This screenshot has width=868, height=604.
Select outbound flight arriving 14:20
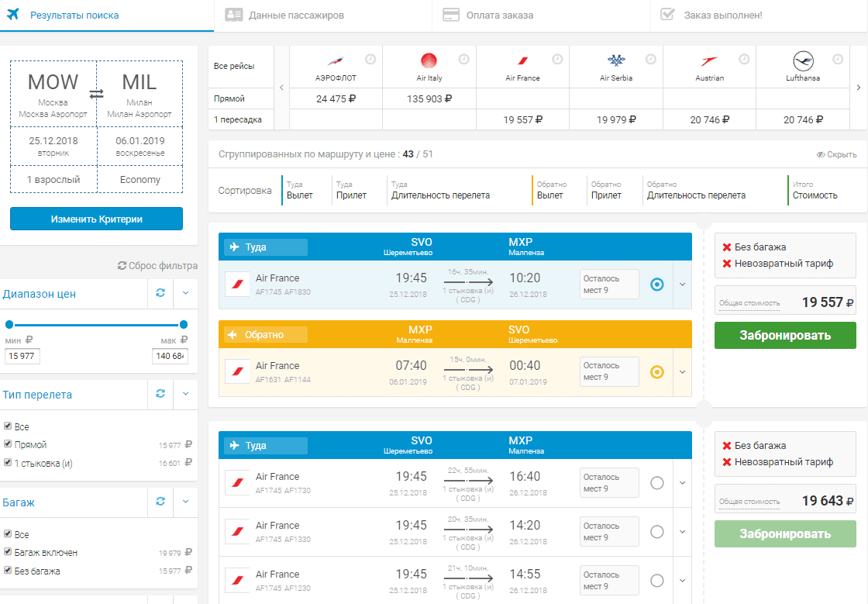tap(657, 531)
